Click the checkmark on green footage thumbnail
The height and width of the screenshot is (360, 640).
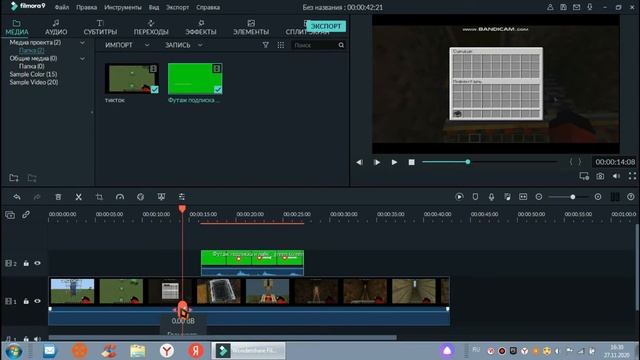[218, 89]
